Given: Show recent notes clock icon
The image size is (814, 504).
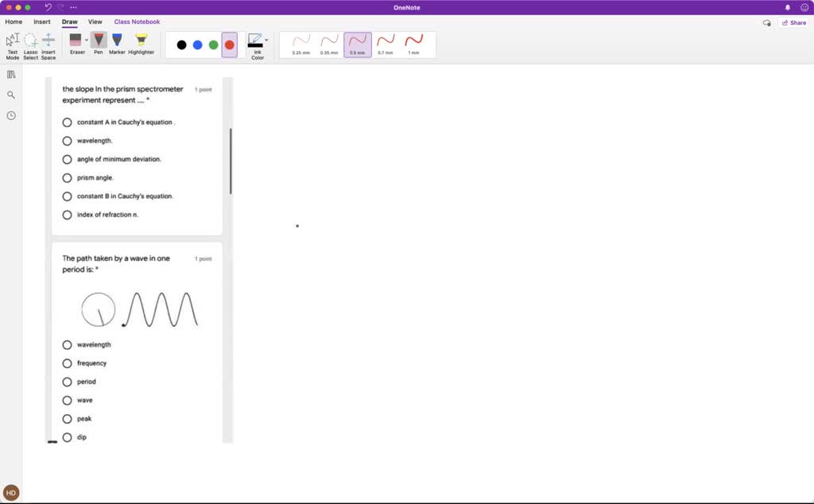Looking at the screenshot, I should click(11, 115).
